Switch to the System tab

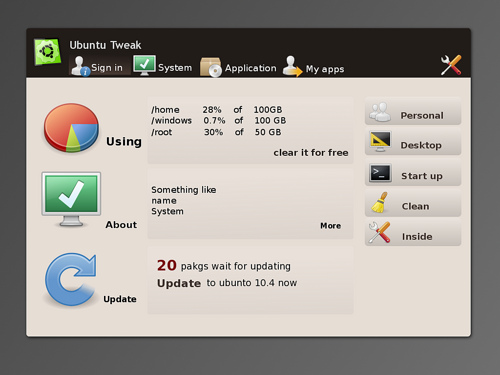pos(163,66)
